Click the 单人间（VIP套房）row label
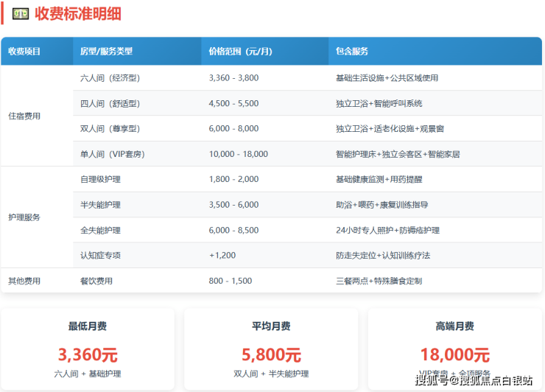545x392 pixels. pyautogui.click(x=113, y=154)
